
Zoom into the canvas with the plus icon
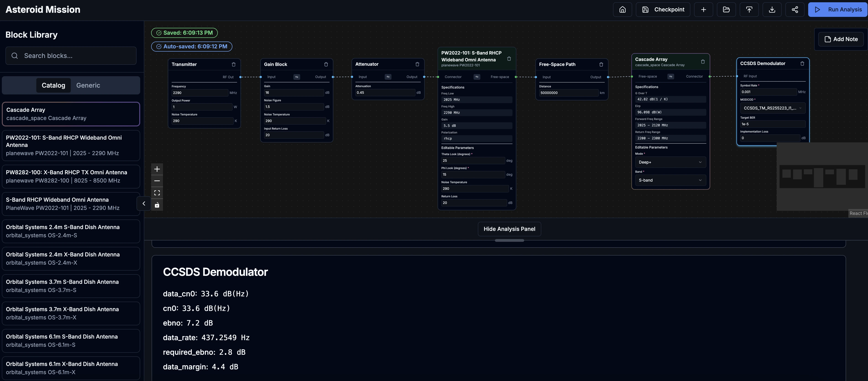pyautogui.click(x=157, y=169)
